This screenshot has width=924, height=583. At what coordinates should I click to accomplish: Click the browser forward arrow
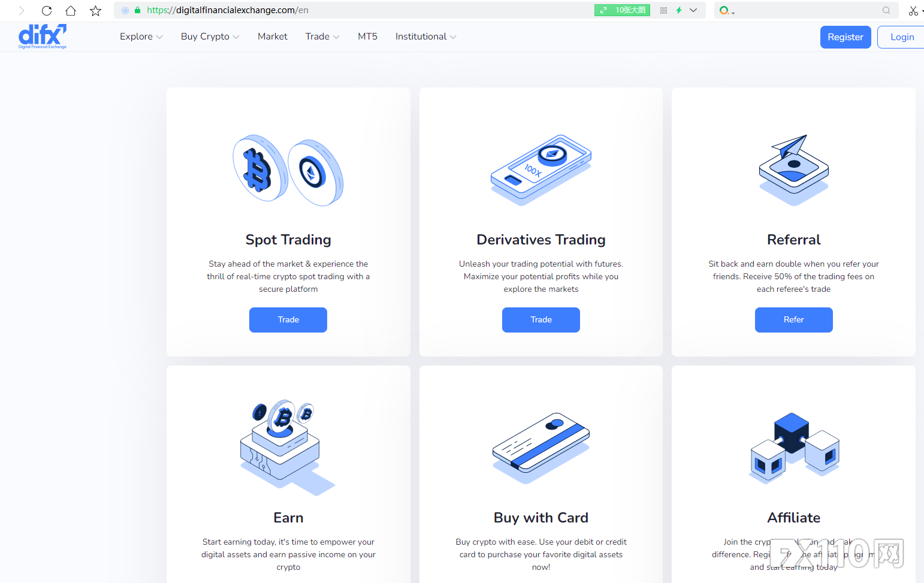[22, 10]
